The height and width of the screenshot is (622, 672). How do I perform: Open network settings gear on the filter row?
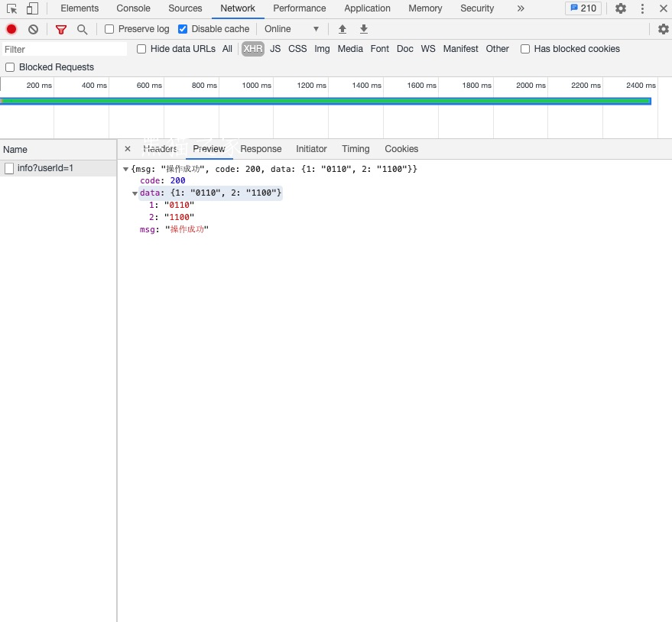(x=663, y=29)
